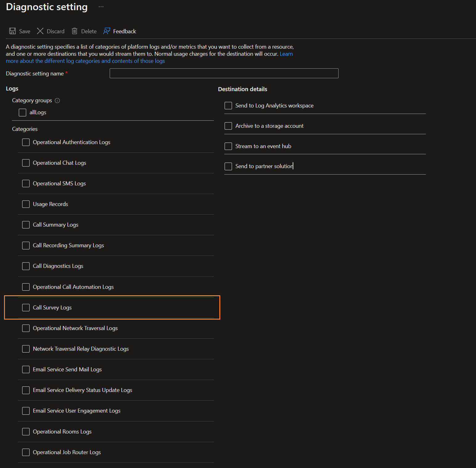Image resolution: width=476 pixels, height=468 pixels.
Task: Click the Diagnostic setting page title
Action: click(x=47, y=7)
